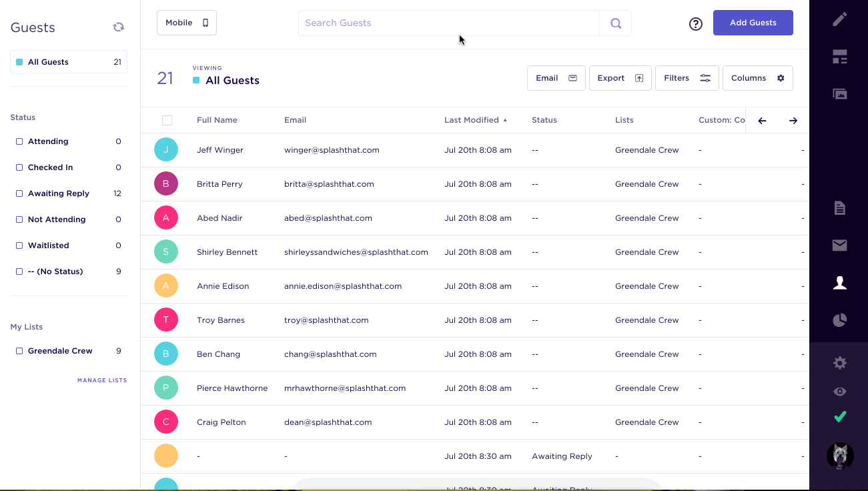Viewport: 868px width, 491px height.
Task: Open the Email guests button
Action: [556, 78]
